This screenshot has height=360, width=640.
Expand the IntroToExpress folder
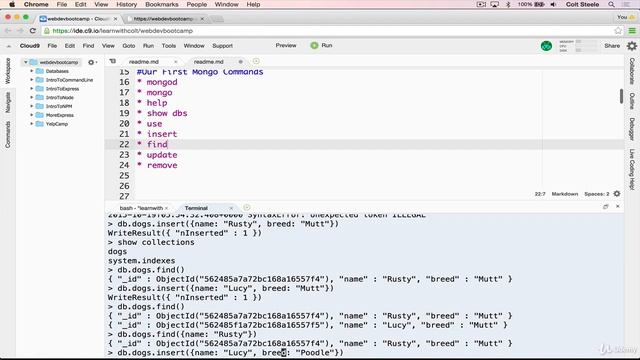pyautogui.click(x=32, y=89)
